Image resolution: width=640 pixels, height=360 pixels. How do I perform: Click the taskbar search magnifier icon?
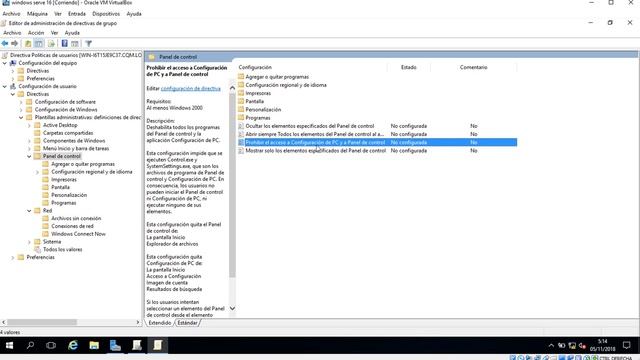[x=30, y=346]
